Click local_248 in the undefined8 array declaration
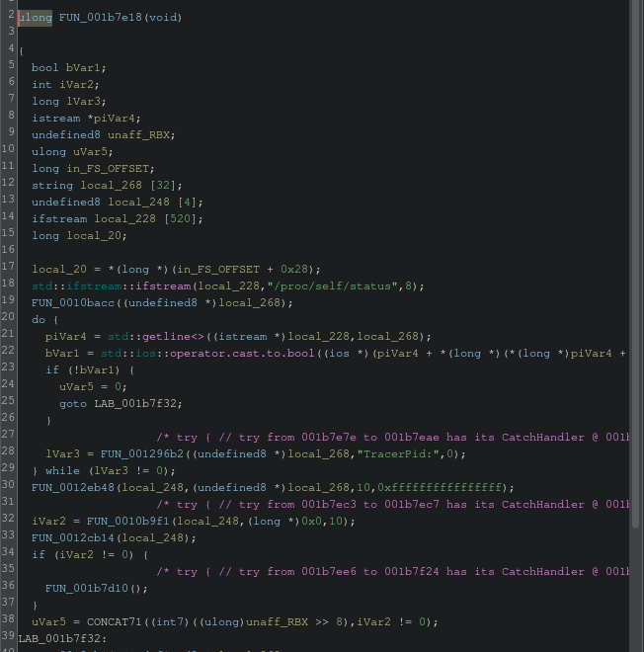The image size is (644, 652). click(138, 203)
